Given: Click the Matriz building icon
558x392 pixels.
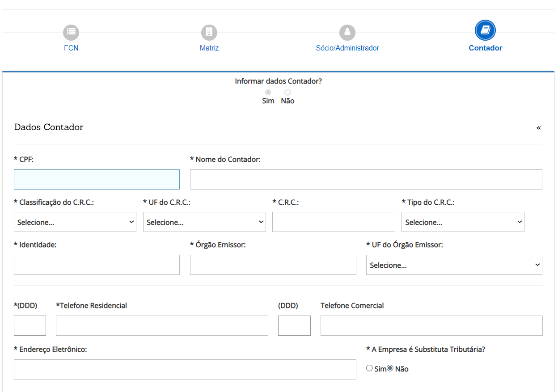Looking at the screenshot, I should [x=209, y=32].
